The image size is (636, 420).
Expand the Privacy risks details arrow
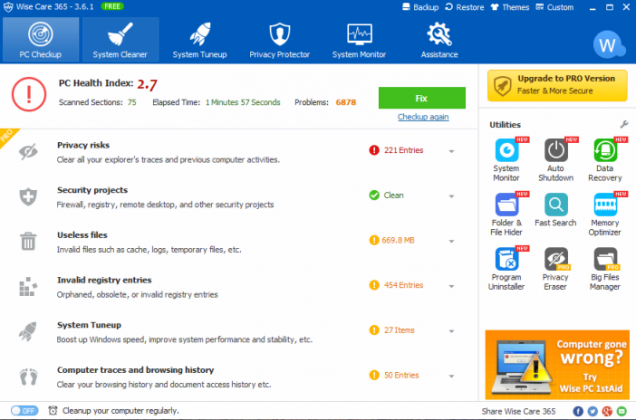[451, 151]
